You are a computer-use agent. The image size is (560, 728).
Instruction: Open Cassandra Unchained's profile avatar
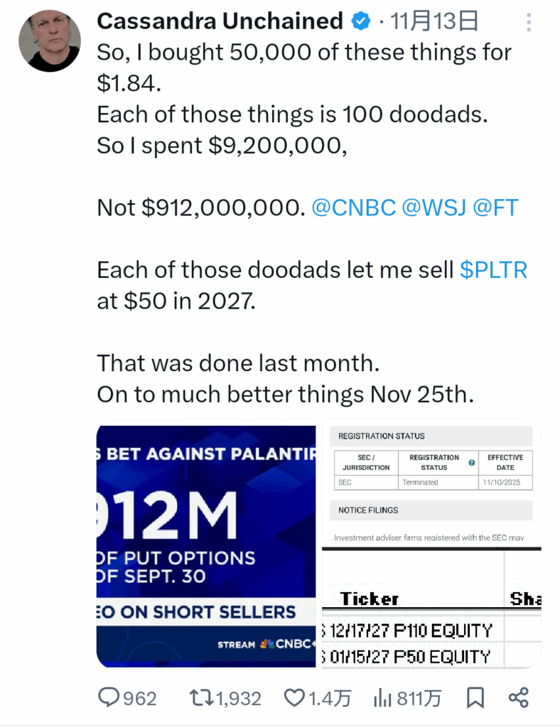(50, 41)
